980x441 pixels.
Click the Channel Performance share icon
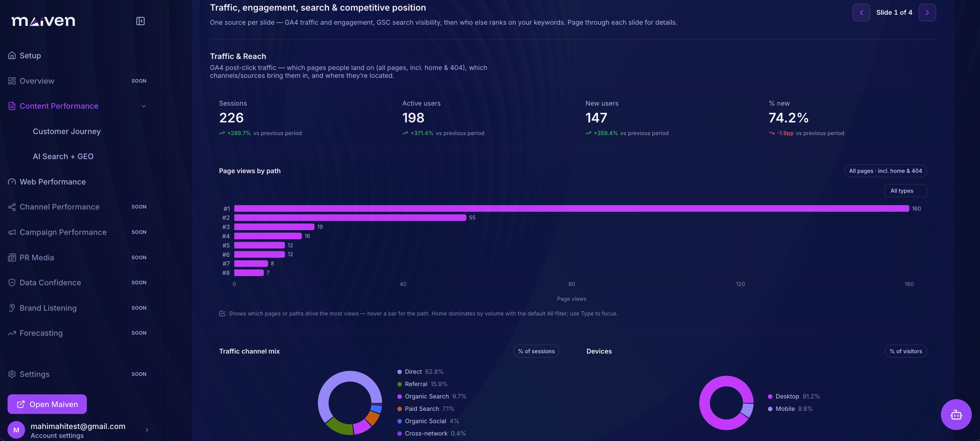click(x=12, y=207)
